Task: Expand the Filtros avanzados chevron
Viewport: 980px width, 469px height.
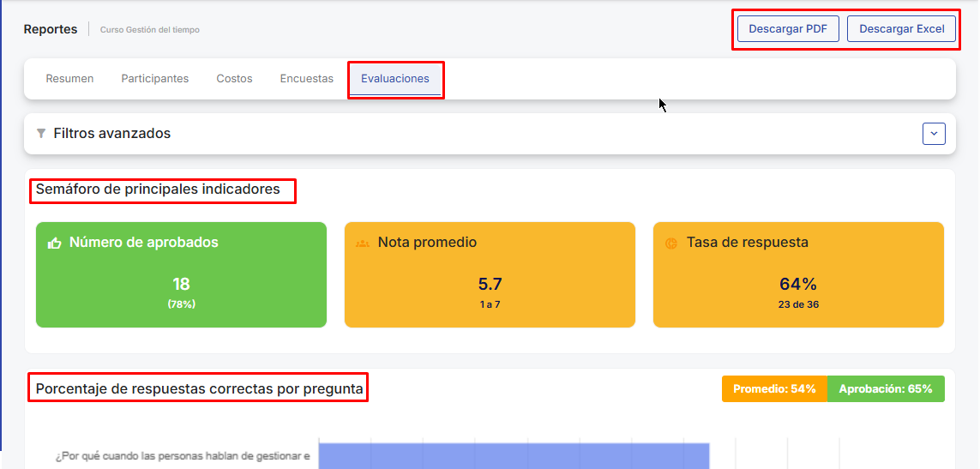Action: pyautogui.click(x=934, y=134)
